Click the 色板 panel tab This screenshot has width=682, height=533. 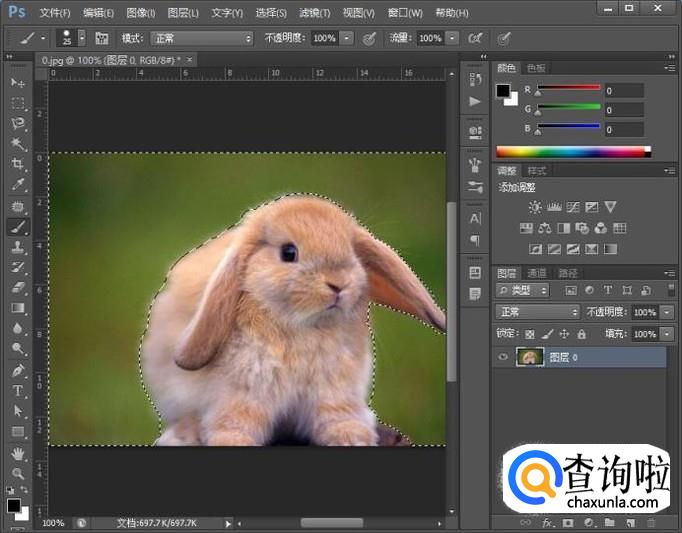click(x=536, y=68)
